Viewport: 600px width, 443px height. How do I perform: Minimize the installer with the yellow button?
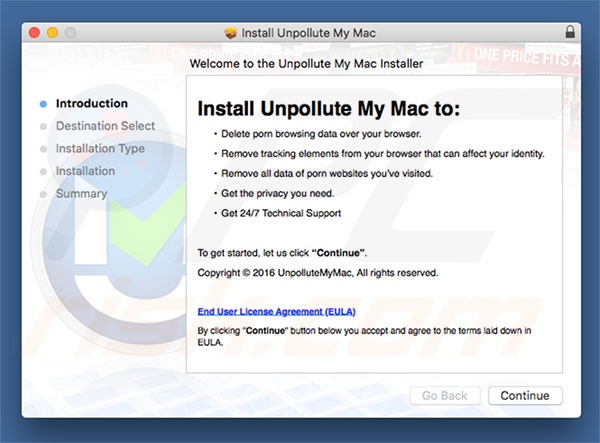[x=52, y=33]
